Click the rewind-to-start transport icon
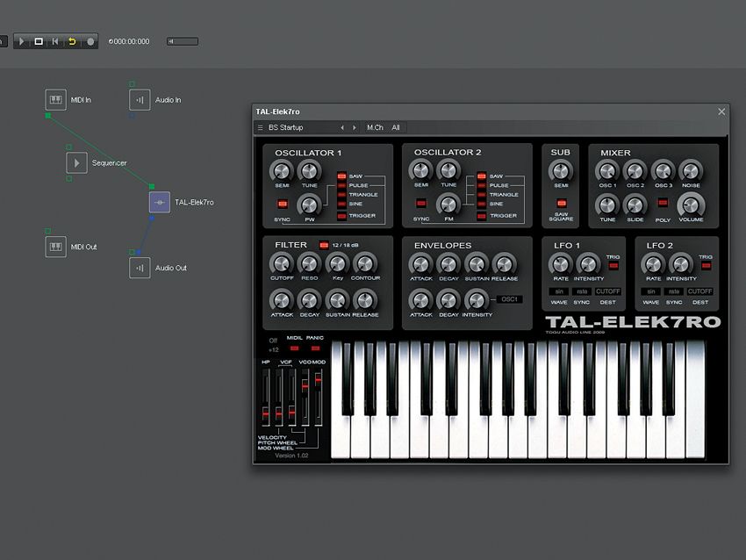The width and height of the screenshot is (746, 560). tap(55, 41)
